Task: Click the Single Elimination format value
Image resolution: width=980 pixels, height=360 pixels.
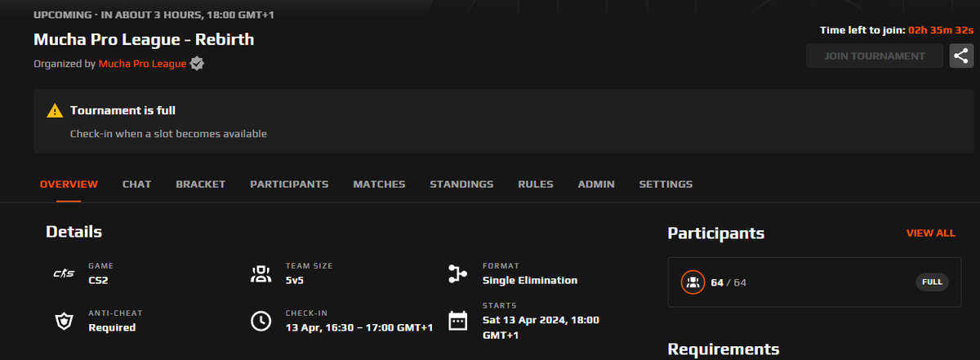Action: point(530,280)
